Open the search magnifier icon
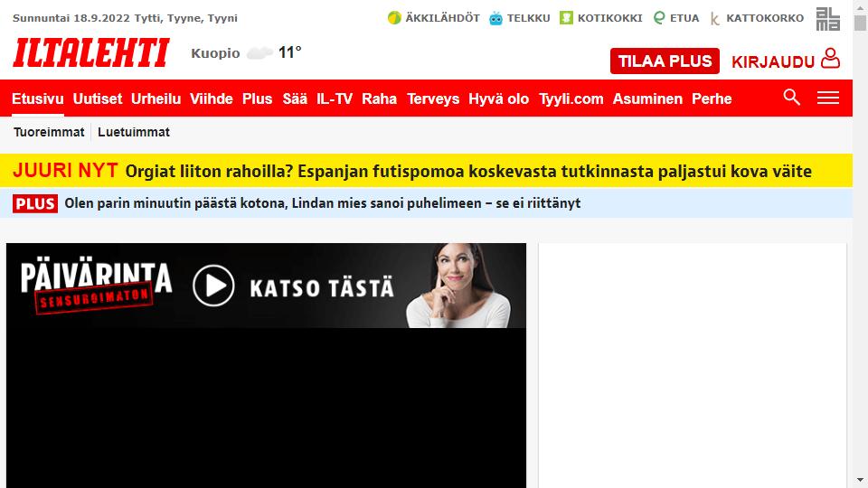This screenshot has width=868, height=488. coord(792,97)
